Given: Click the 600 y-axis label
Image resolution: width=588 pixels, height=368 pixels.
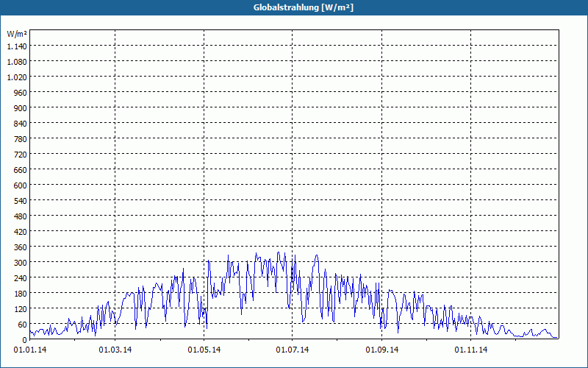Looking at the screenshot, I should 21,185.
